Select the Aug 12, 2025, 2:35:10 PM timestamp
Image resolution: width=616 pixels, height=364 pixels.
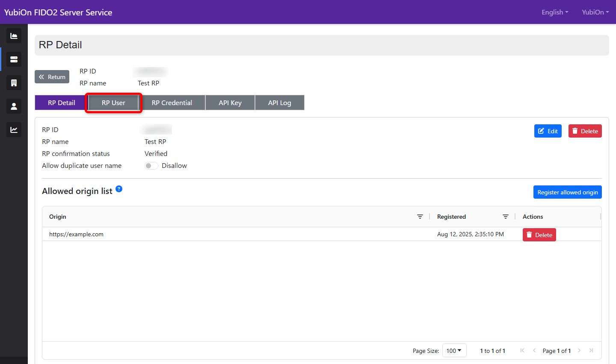click(471, 234)
